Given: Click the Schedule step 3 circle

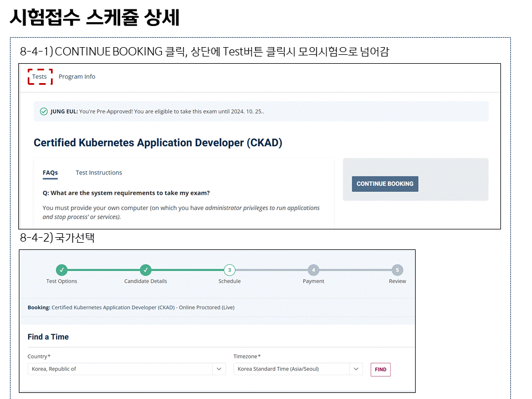Looking at the screenshot, I should point(229,270).
